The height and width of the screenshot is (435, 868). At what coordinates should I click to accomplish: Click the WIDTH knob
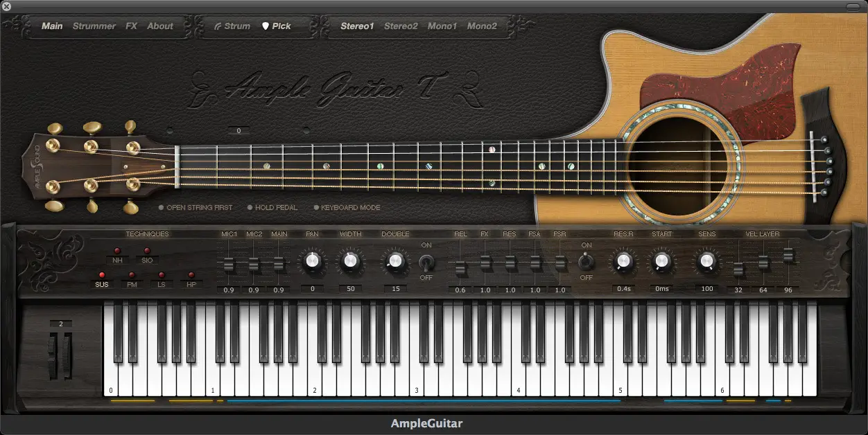(x=350, y=261)
